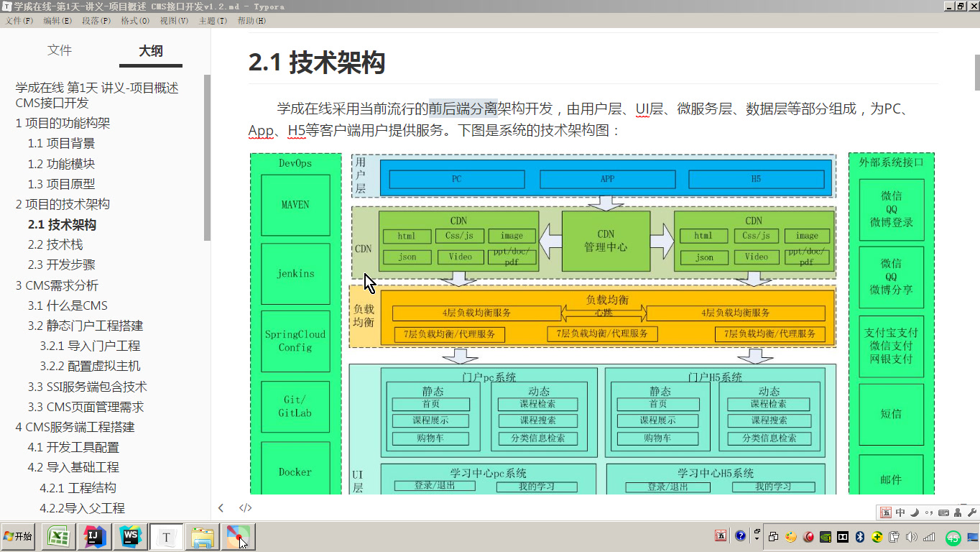Open the colorful pointer app in taskbar
Screen dimensions: 980x552
click(x=238, y=537)
